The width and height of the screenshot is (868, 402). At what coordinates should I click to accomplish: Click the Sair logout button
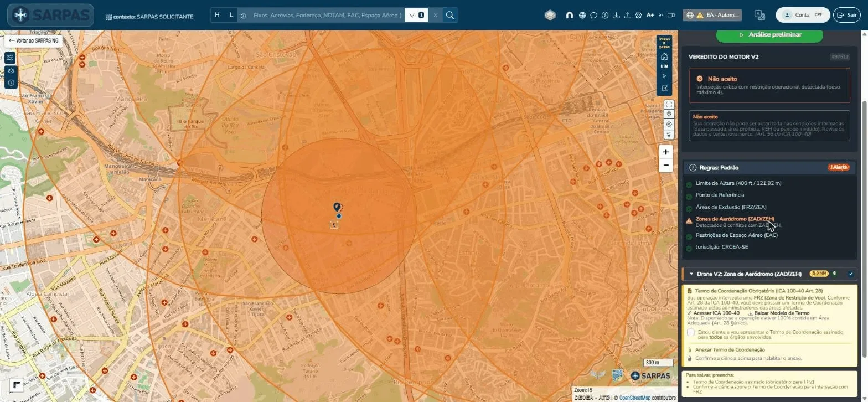[x=847, y=15]
